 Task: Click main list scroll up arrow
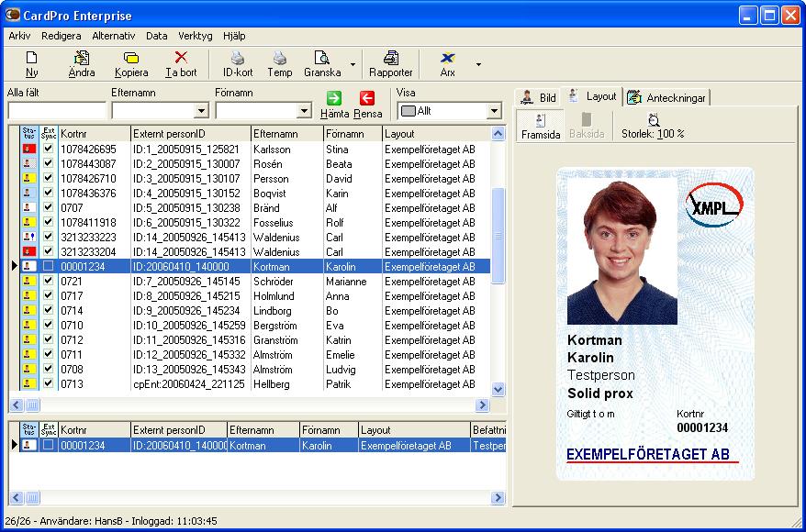[x=498, y=134]
